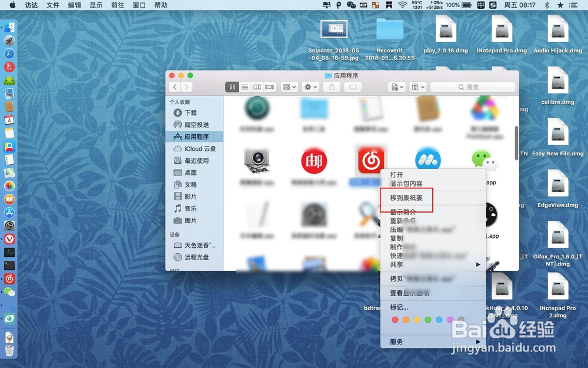The width and height of the screenshot is (588, 368).
Task: Open the toolbar dropdown left of search
Action: click(417, 87)
